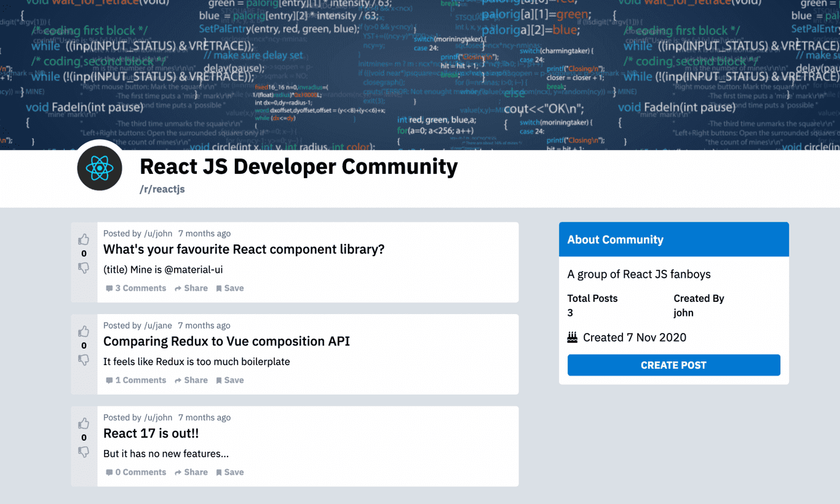Click the "Created 7 Nov 2020" text
840x504 pixels.
click(635, 337)
